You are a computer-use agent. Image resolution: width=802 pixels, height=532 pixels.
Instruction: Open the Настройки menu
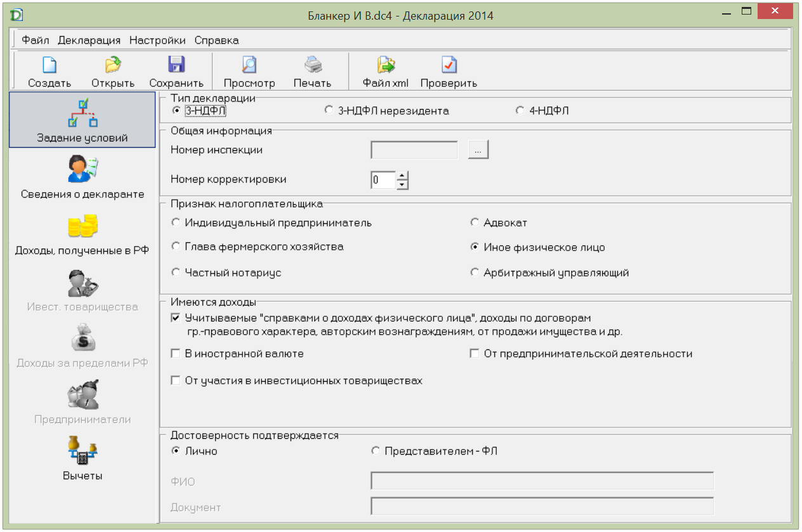(157, 40)
